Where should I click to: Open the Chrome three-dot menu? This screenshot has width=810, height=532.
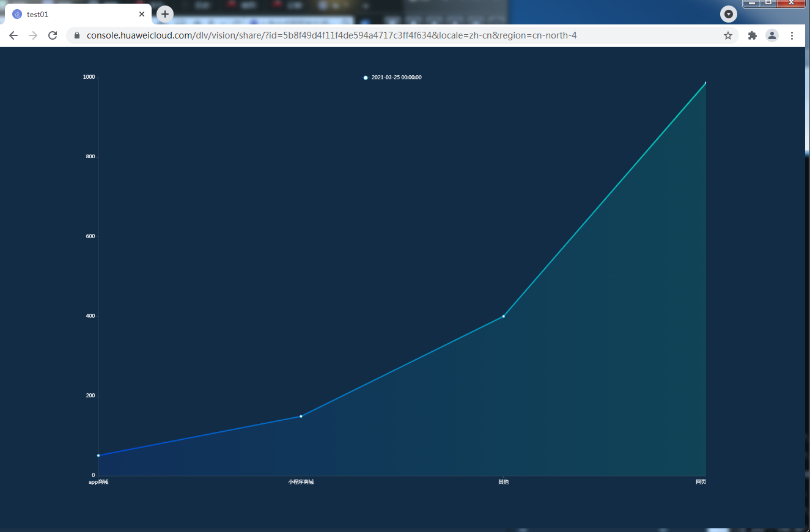click(x=792, y=35)
